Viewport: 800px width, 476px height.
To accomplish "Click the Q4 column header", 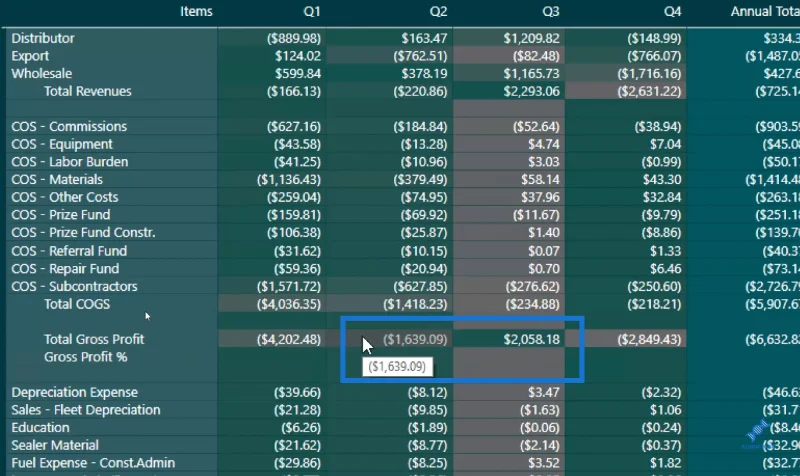I will pyautogui.click(x=672, y=12).
